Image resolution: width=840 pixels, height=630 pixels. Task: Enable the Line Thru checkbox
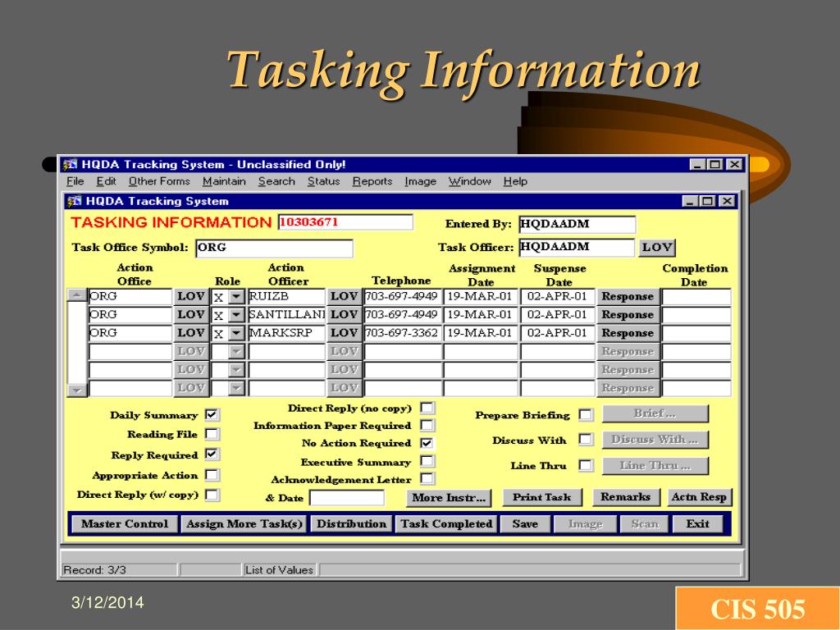(586, 465)
